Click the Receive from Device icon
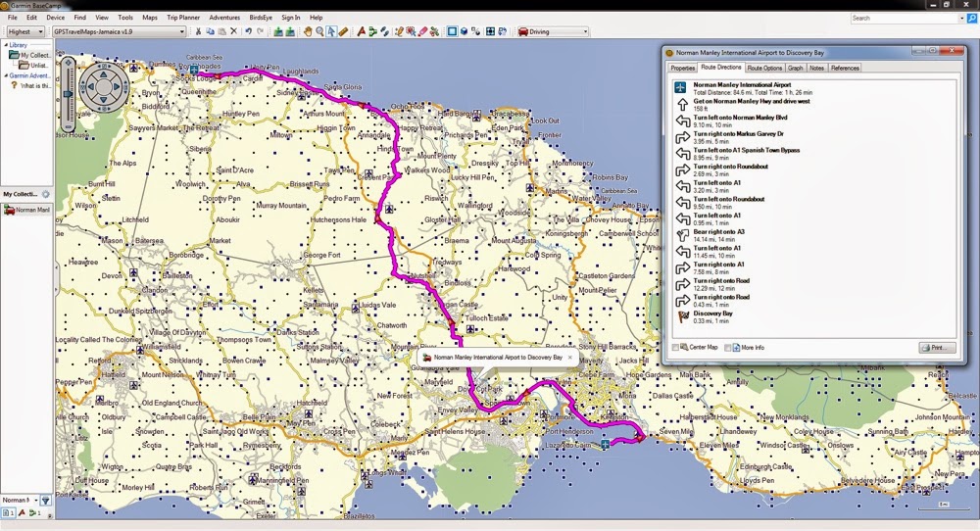Viewport: 980px width, 531px height. [x=290, y=31]
